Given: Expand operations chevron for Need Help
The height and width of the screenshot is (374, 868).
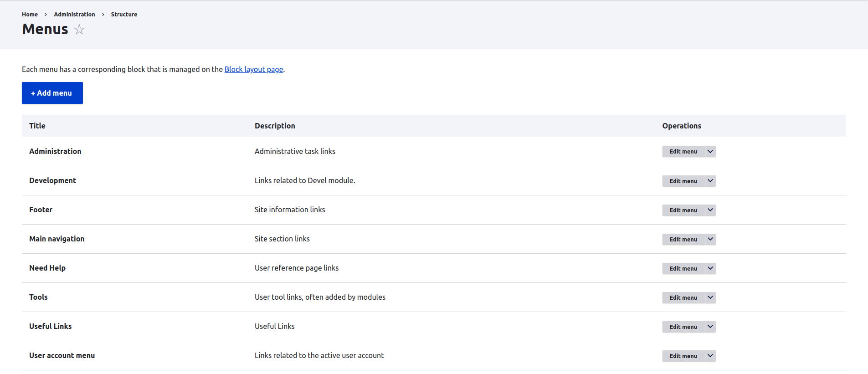Looking at the screenshot, I should [x=710, y=268].
